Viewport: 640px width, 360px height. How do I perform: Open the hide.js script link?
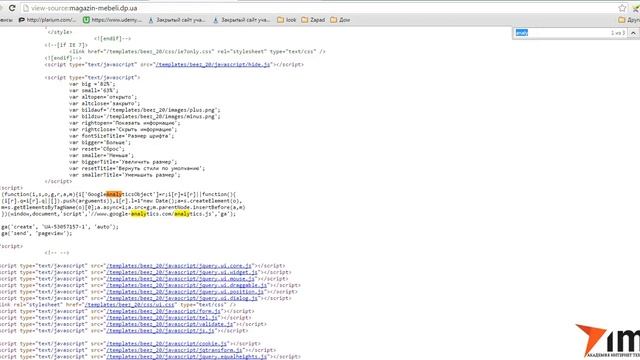point(213,64)
